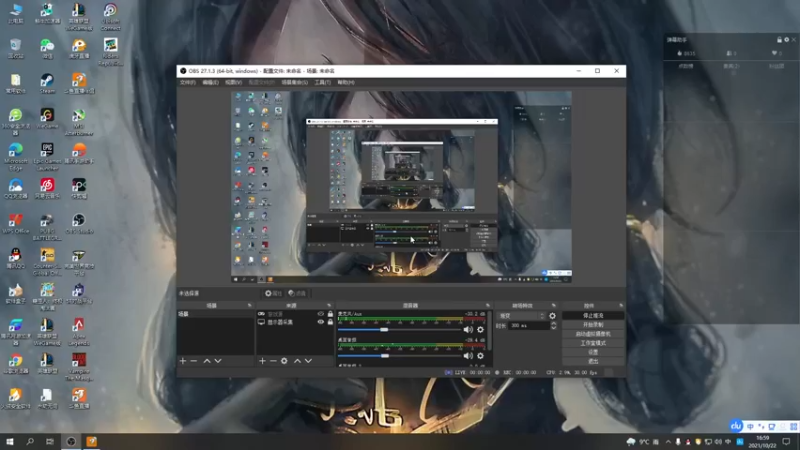Pop out the 来源 dock using its header icon
Viewport: 800px width, 450px height.
click(329, 305)
